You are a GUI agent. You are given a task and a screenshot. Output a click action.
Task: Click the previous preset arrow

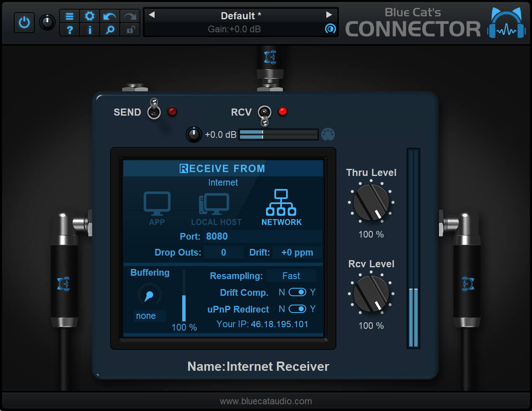(x=152, y=16)
